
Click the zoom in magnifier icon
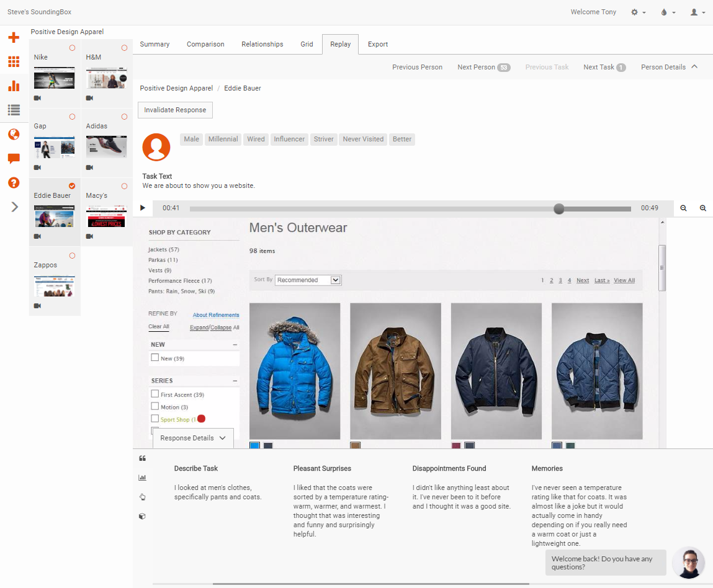click(703, 208)
